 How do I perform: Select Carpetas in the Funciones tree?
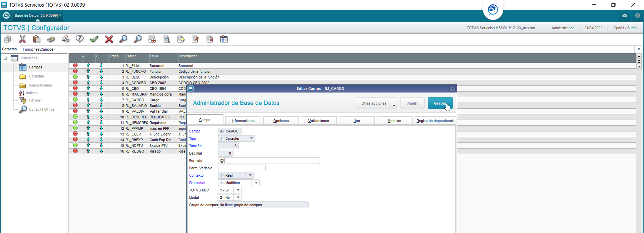[x=36, y=76]
